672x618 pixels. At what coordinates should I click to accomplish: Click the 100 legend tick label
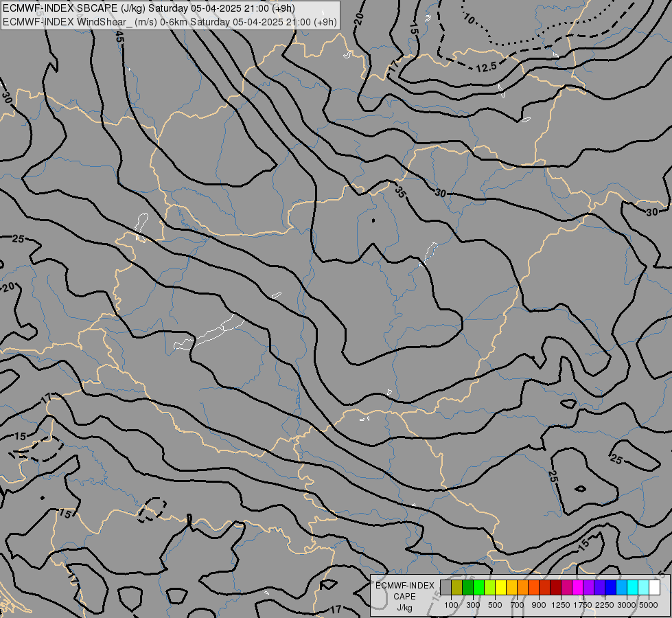(451, 605)
